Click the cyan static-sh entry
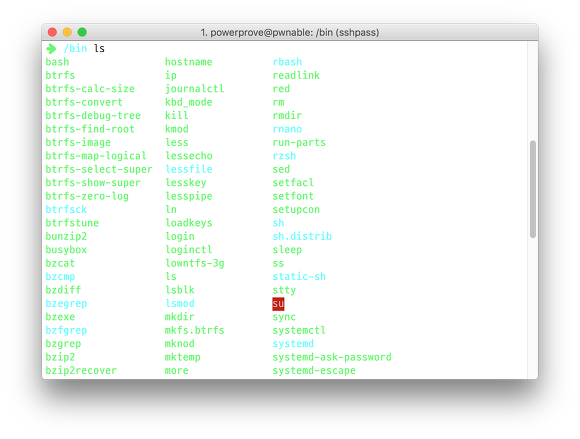This screenshot has width=580, height=439. pos(299,277)
